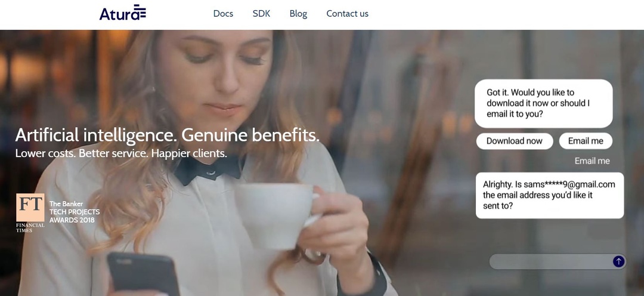Click the sent 'Email me' user message
Image resolution: width=644 pixels, height=296 pixels.
click(592, 161)
